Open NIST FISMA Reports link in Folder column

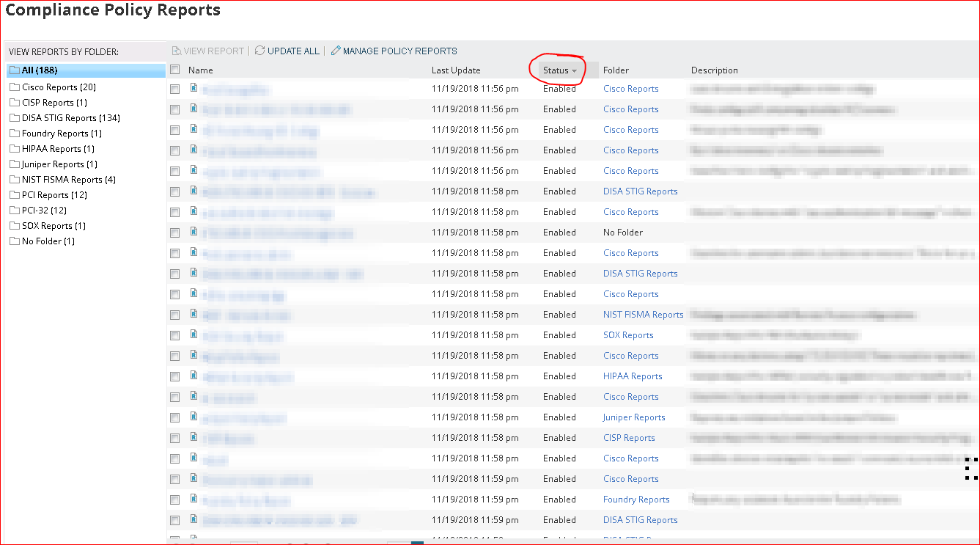(x=643, y=315)
